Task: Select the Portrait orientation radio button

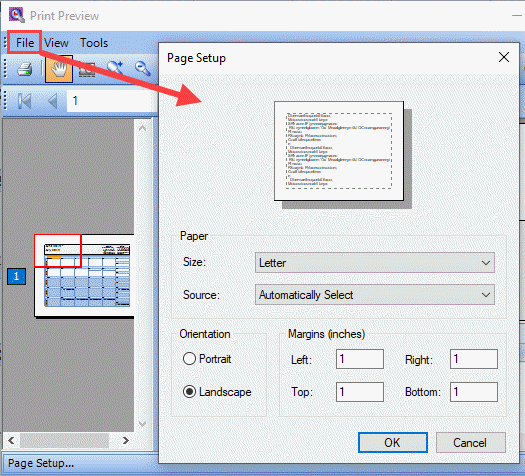Action: [x=189, y=359]
